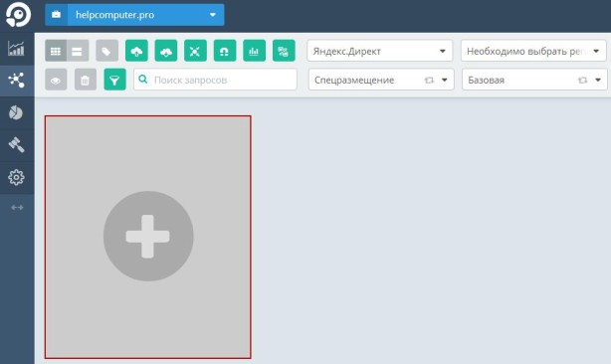Open the settings gear in sidebar
Image resolution: width=611 pixels, height=364 pixels.
tap(16, 177)
